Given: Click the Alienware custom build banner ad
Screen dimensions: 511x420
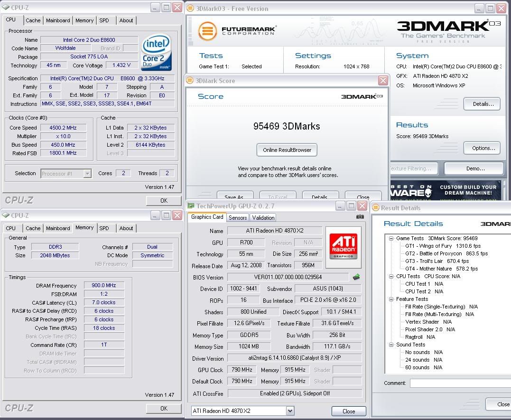Looking at the screenshot, I should [x=446, y=190].
